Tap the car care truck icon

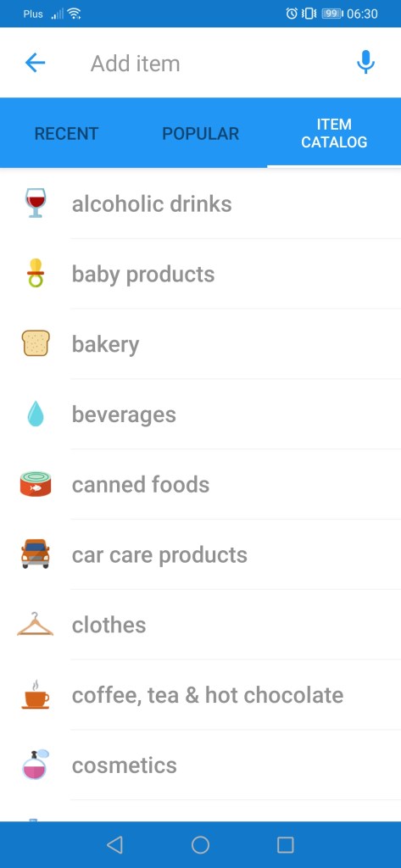pos(36,554)
